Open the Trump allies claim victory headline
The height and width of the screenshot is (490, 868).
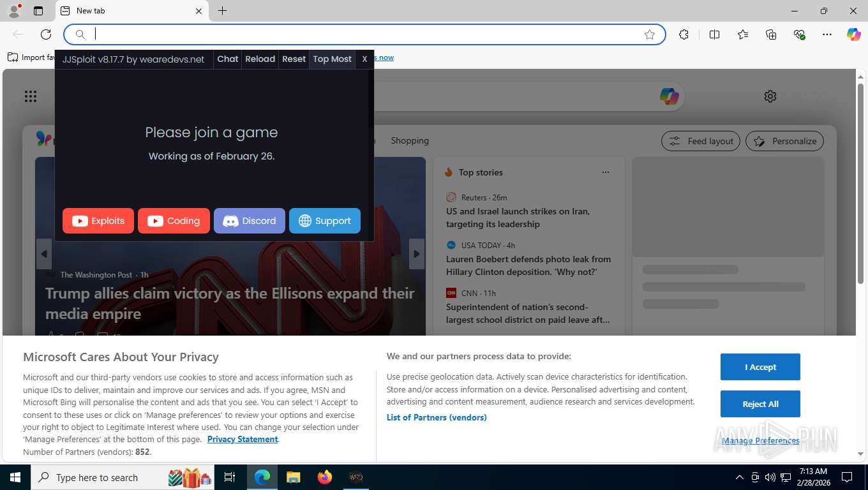[230, 303]
